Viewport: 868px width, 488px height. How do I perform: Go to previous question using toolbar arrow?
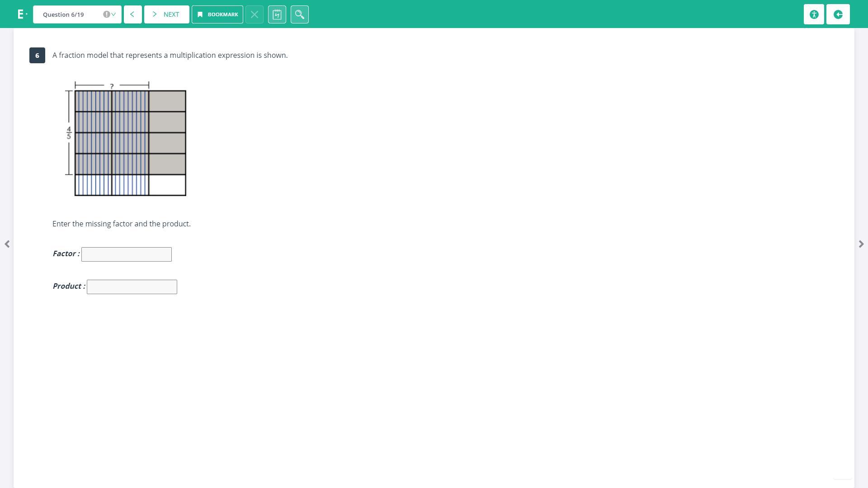pos(132,14)
